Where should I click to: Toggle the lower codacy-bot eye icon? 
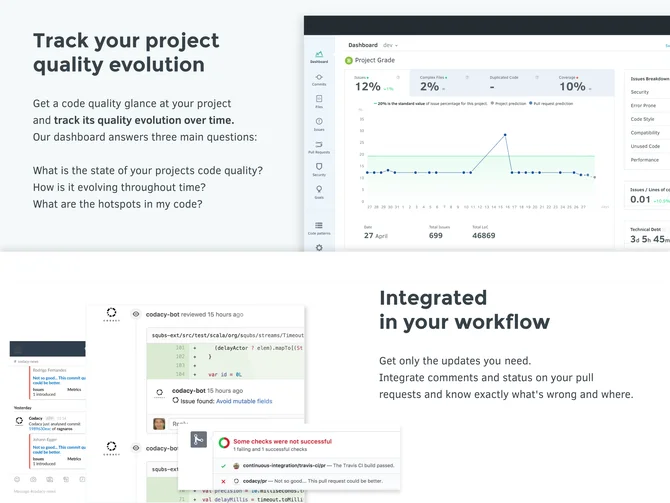coord(136,448)
